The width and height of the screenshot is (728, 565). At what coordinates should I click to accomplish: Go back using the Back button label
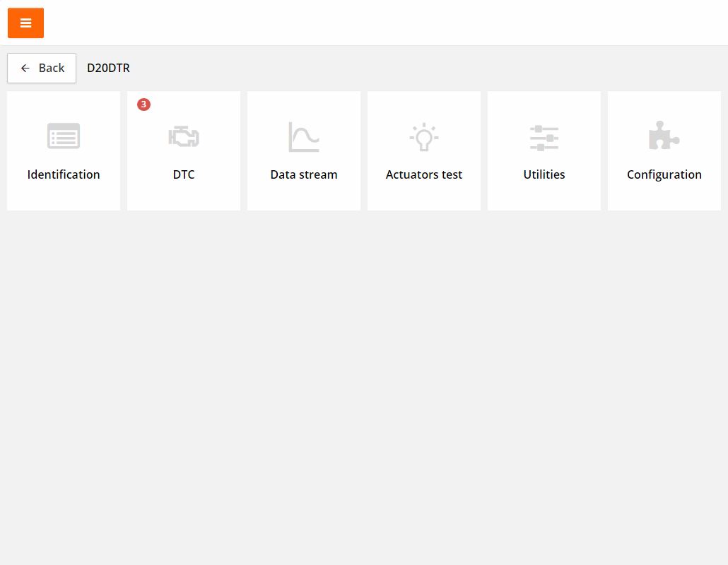(x=52, y=69)
